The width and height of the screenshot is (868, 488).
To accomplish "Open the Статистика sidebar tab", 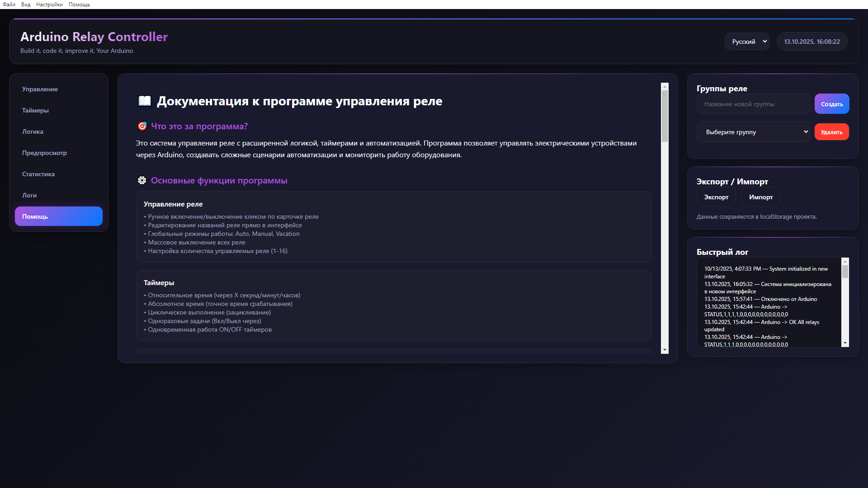I will pyautogui.click(x=38, y=174).
